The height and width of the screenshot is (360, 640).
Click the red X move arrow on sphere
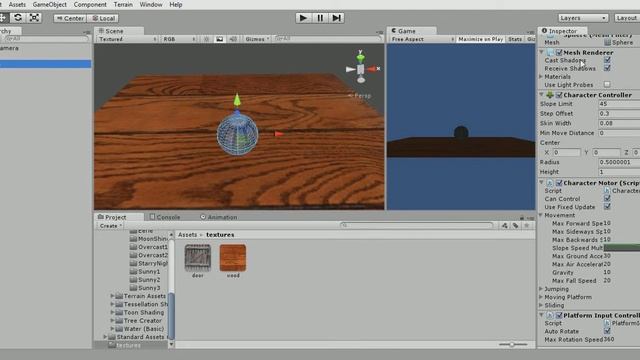278,133
